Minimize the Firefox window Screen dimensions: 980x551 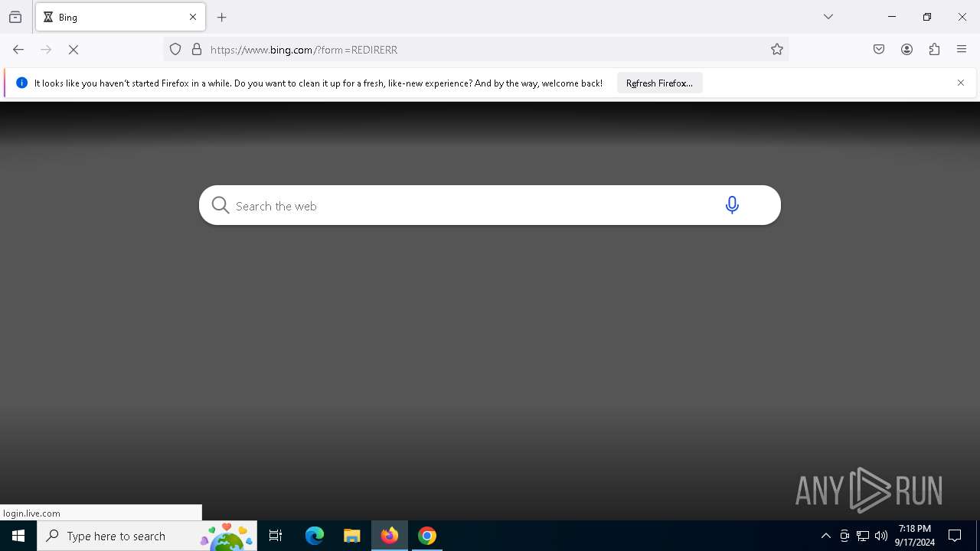coord(892,17)
